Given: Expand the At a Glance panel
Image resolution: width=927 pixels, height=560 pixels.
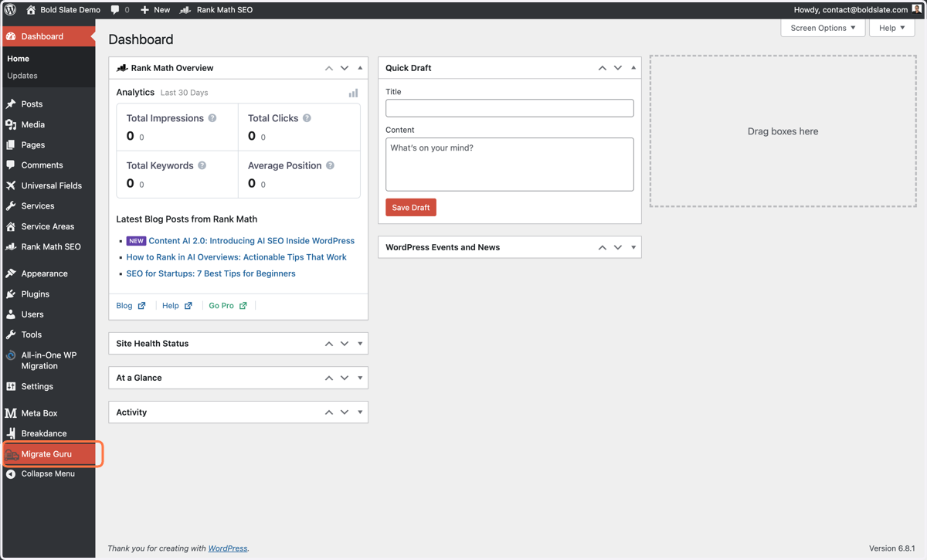Looking at the screenshot, I should coord(360,378).
